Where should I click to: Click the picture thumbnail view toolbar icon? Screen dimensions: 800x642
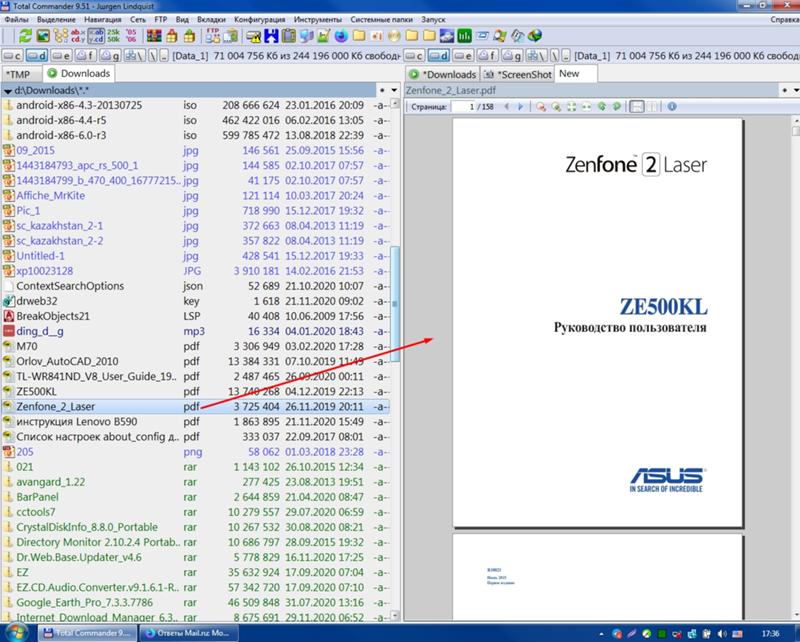coord(43,36)
